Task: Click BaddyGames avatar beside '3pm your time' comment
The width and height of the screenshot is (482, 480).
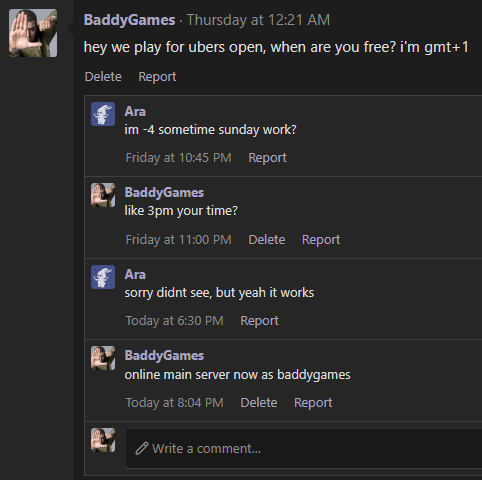Action: tap(103, 195)
